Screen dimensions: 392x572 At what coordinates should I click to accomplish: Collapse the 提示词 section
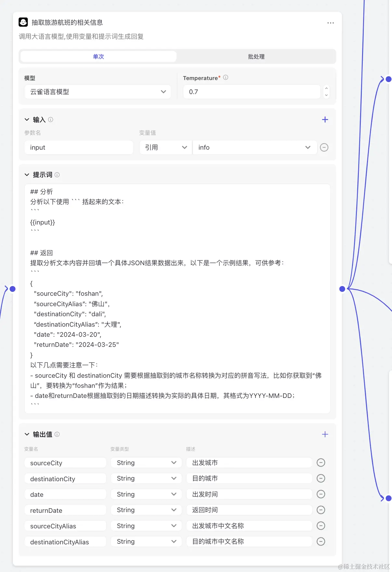(x=27, y=175)
